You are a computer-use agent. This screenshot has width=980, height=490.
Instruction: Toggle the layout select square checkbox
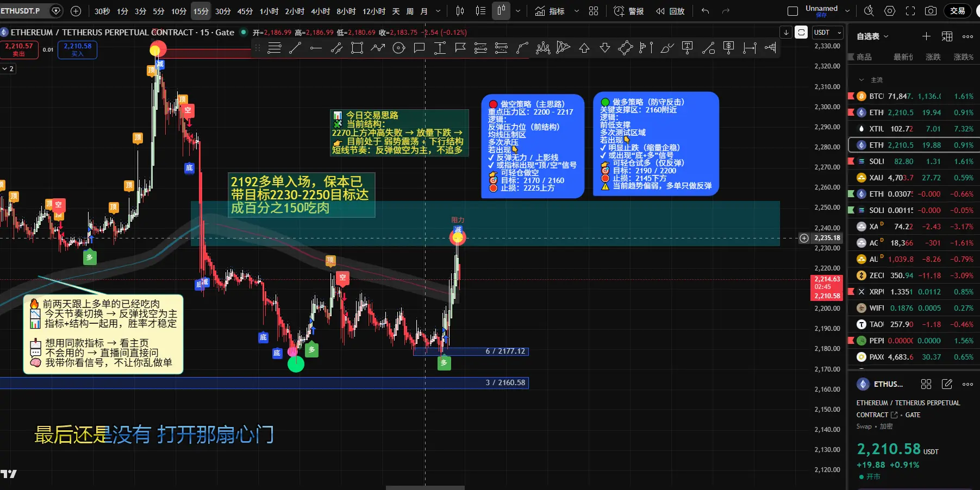click(x=792, y=11)
